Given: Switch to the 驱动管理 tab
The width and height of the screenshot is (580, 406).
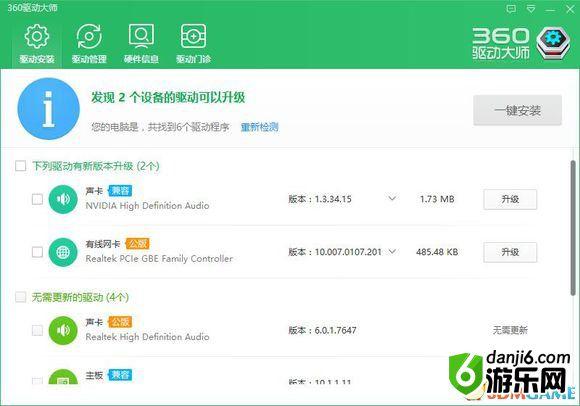Looking at the screenshot, I should click(89, 44).
